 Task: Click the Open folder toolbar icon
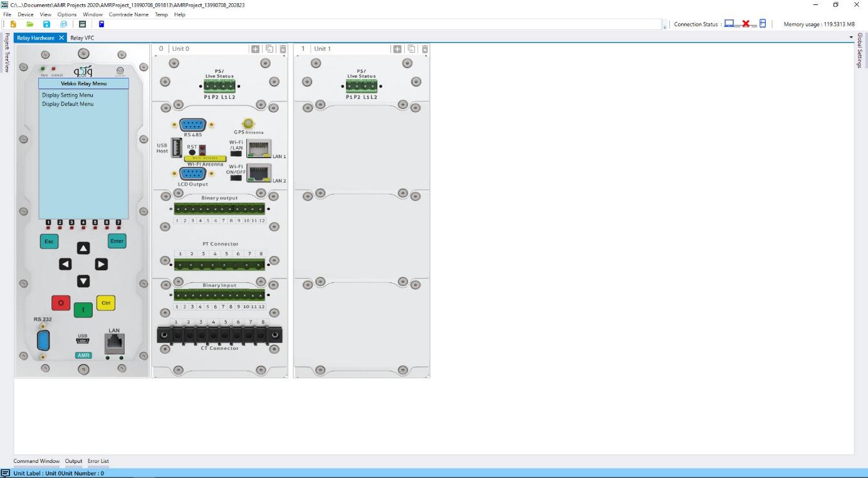pyautogui.click(x=29, y=24)
